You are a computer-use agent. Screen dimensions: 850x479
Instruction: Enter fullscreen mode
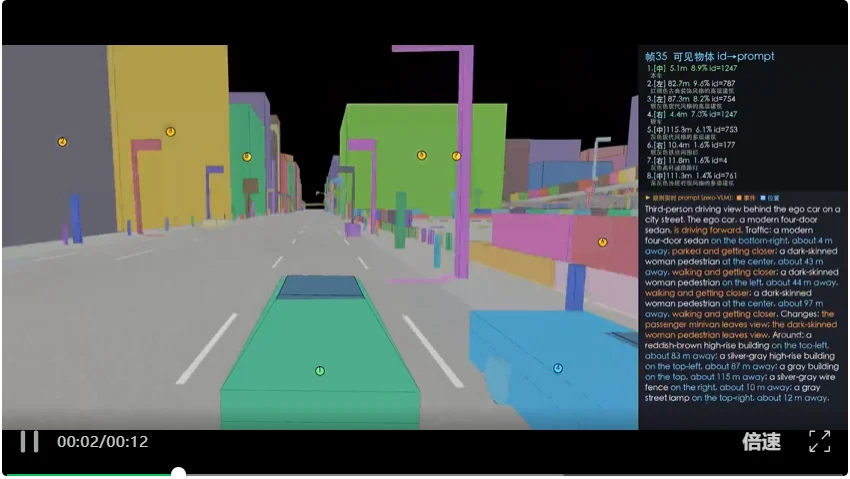pyautogui.click(x=819, y=442)
